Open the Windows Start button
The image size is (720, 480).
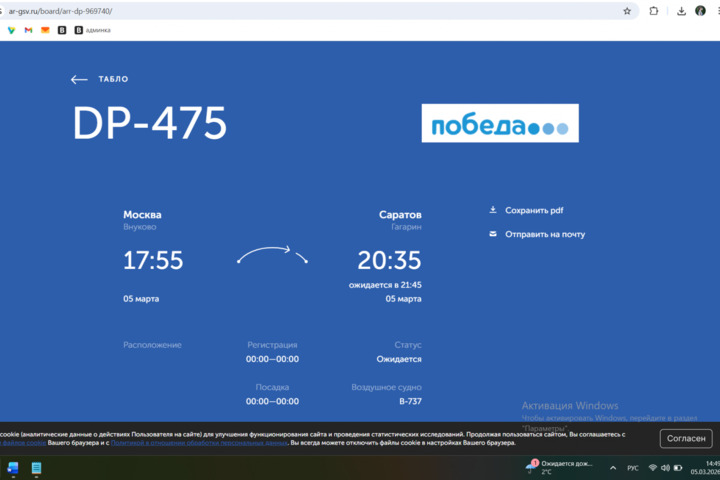13,468
